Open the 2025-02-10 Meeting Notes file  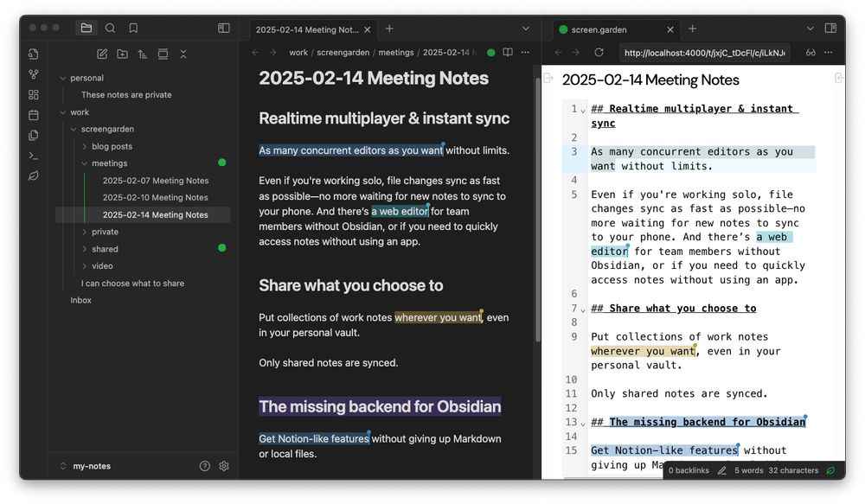pyautogui.click(x=156, y=198)
